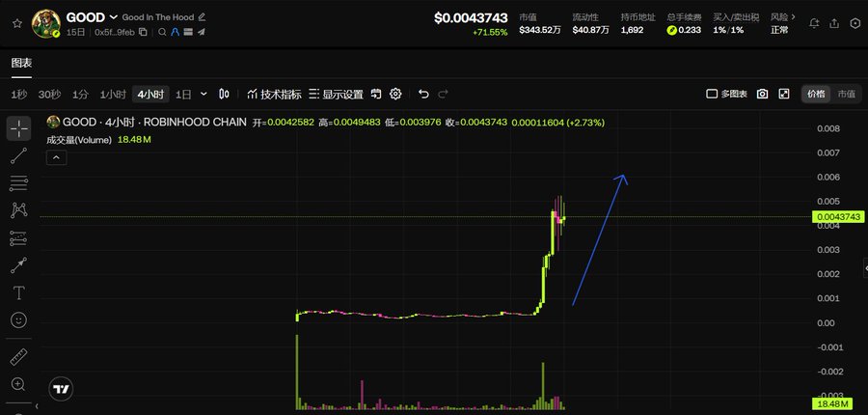Image resolution: width=868 pixels, height=415 pixels.
Task: Copy the contract address 0x5f...9feb
Action: (143, 32)
